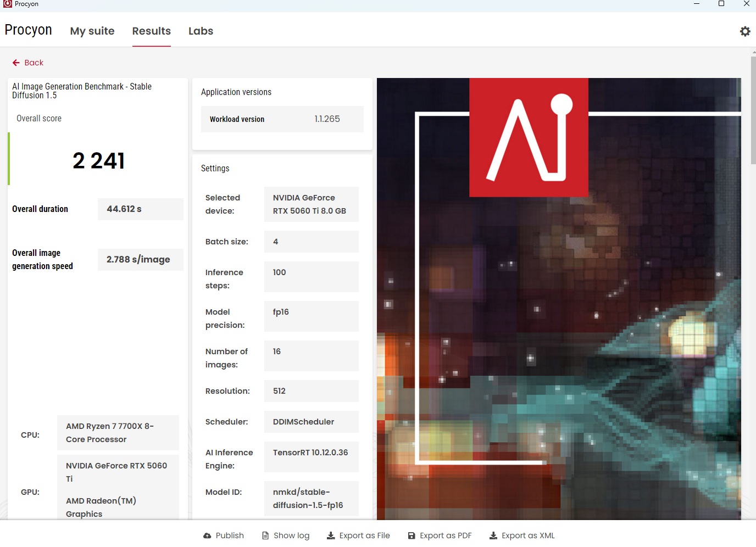Click the Export as File download icon
The height and width of the screenshot is (547, 756).
point(331,535)
